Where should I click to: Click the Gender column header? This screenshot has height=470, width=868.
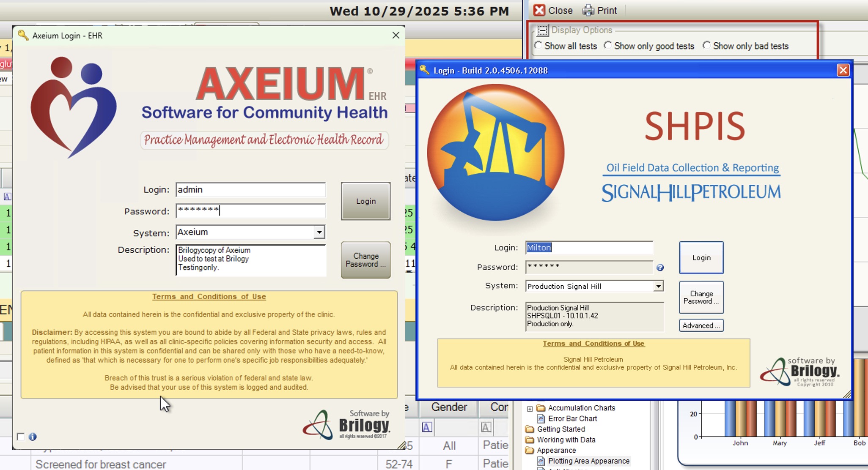click(449, 407)
